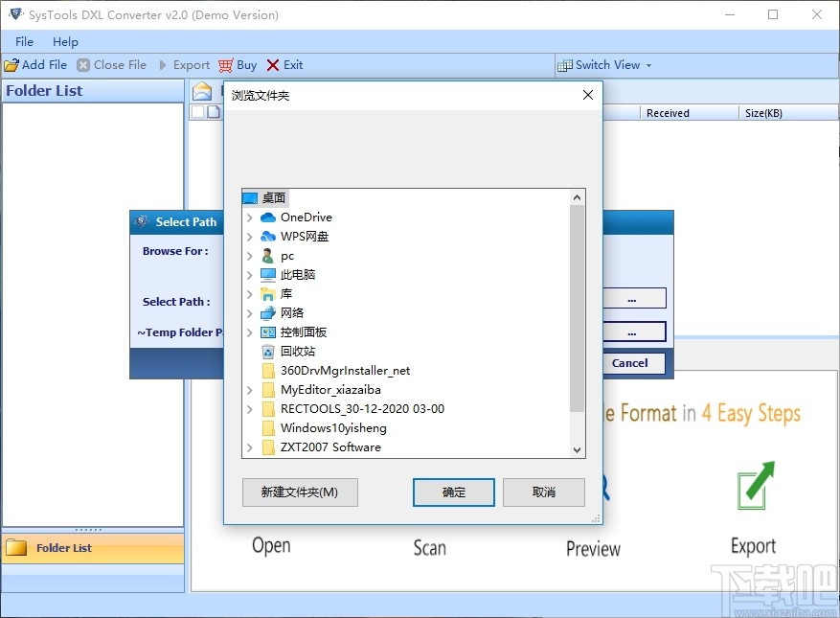This screenshot has height=618, width=840.
Task: Click the Export toolbar icon
Action: (x=165, y=65)
